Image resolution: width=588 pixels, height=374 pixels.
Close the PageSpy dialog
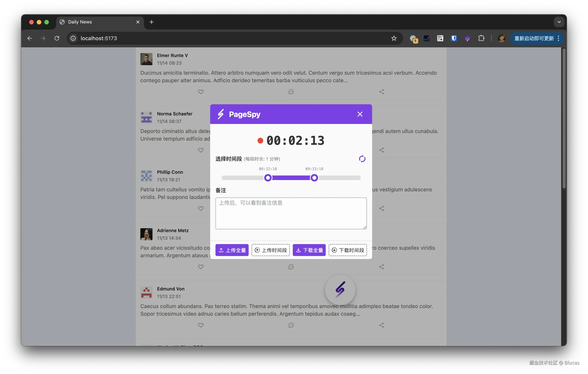click(360, 114)
